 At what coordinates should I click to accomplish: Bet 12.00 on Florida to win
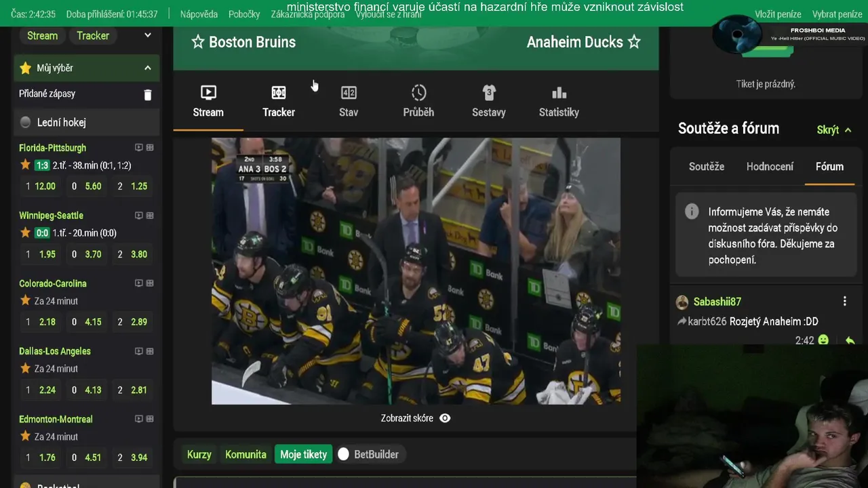(39, 186)
